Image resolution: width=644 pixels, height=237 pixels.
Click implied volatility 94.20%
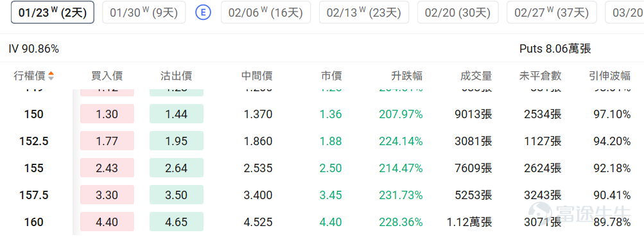(612, 141)
